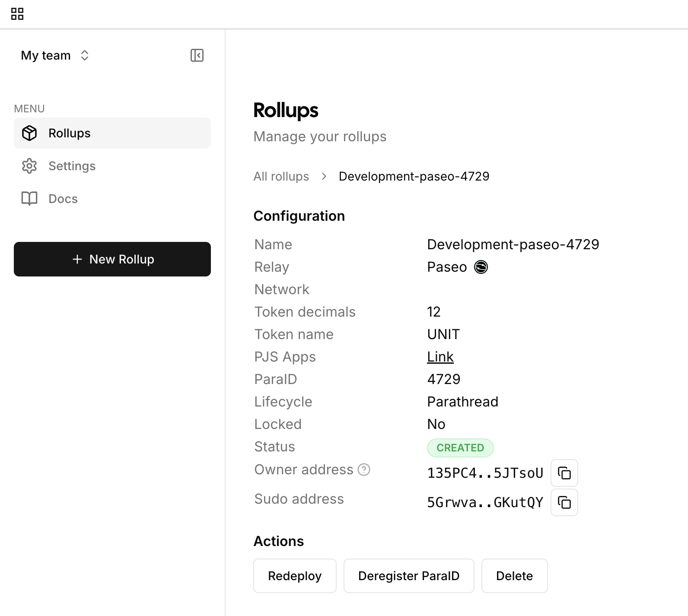
Task: Click Deregister ParaID button
Action: 409,576
